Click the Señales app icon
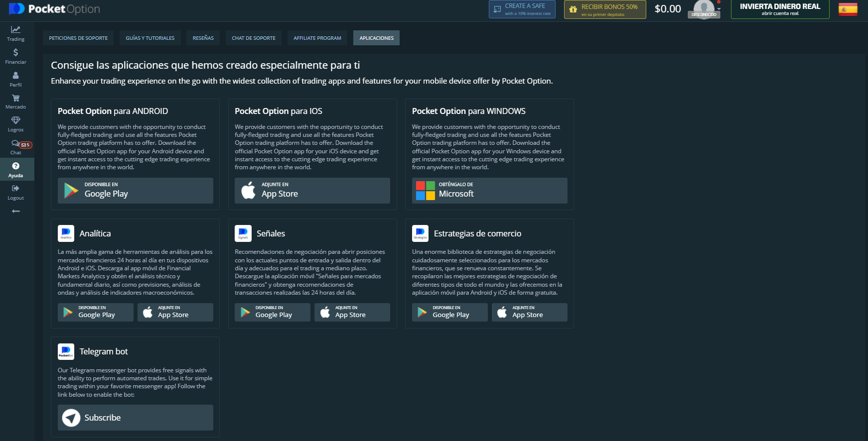Viewport: 868px width, 441px height. pos(243,233)
